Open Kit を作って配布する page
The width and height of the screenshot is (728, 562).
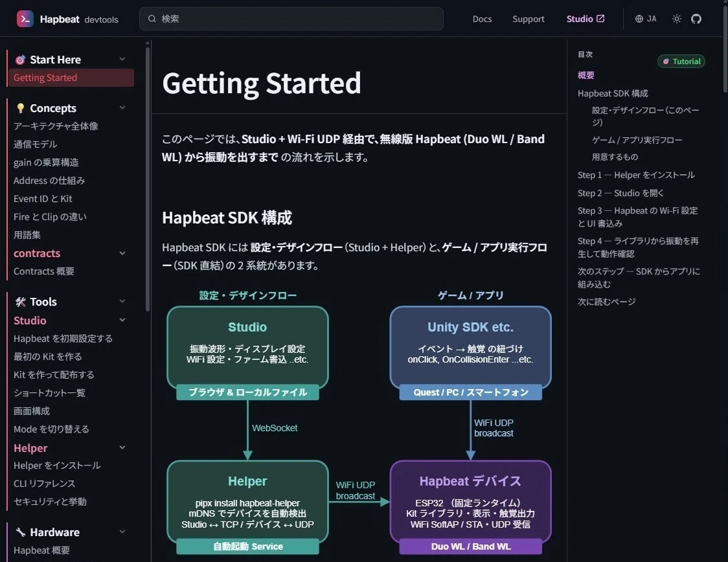(54, 375)
